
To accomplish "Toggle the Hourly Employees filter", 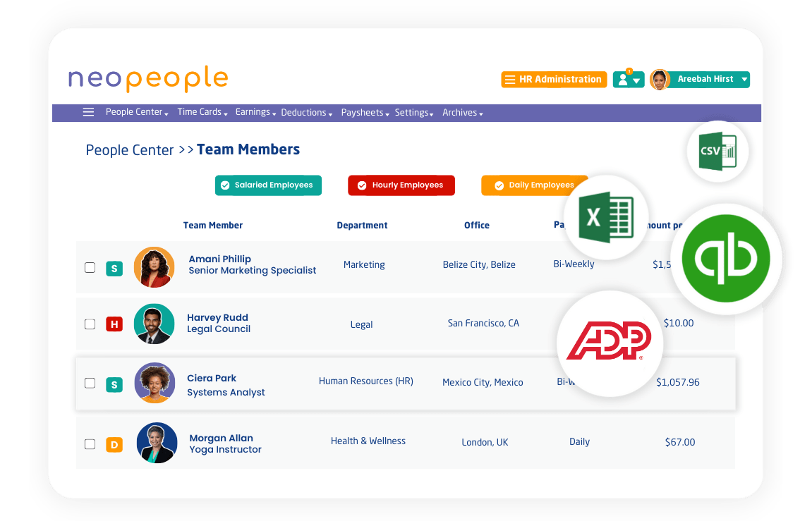I will 401,185.
